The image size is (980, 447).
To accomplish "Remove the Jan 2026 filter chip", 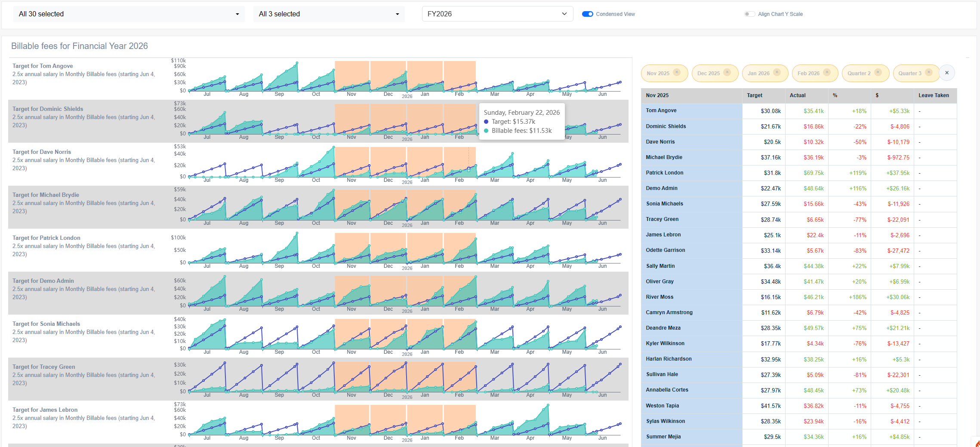I will (x=777, y=72).
